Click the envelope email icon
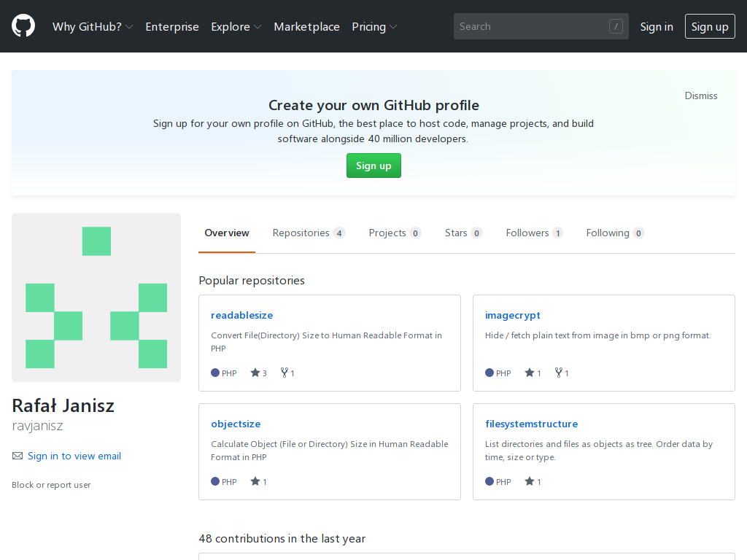The width and height of the screenshot is (747, 560). tap(18, 456)
